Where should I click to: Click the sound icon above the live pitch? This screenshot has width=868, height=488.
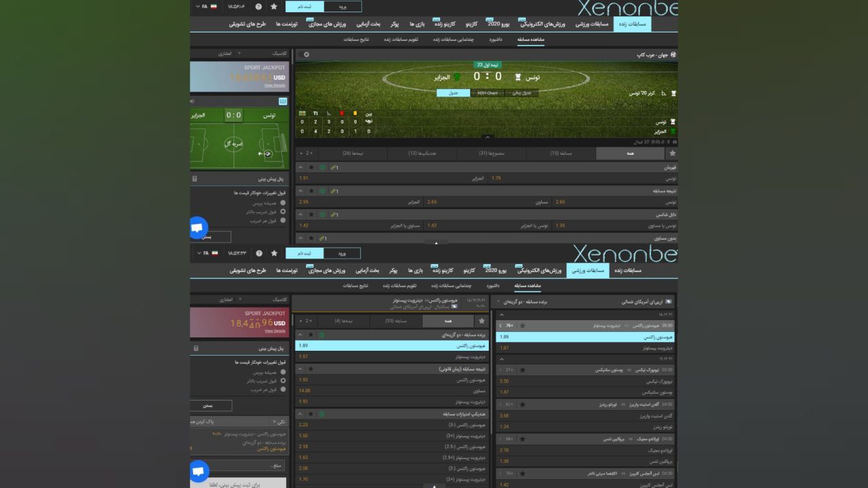(x=192, y=101)
